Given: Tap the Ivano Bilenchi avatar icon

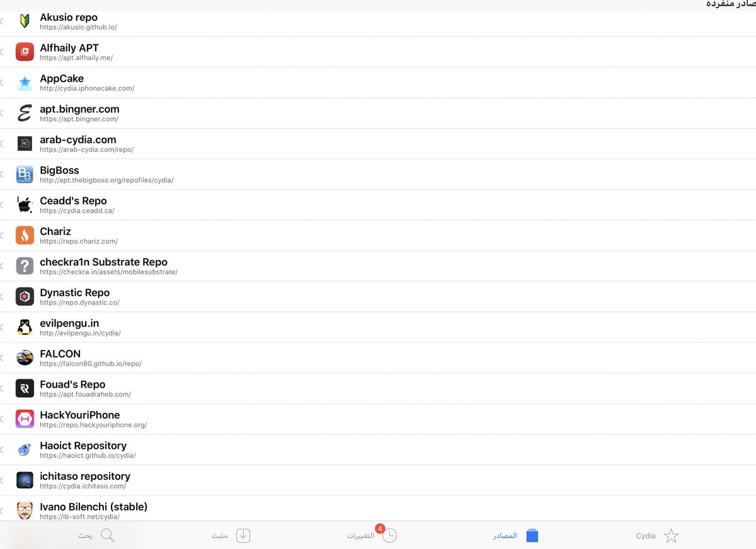Looking at the screenshot, I should [25, 511].
